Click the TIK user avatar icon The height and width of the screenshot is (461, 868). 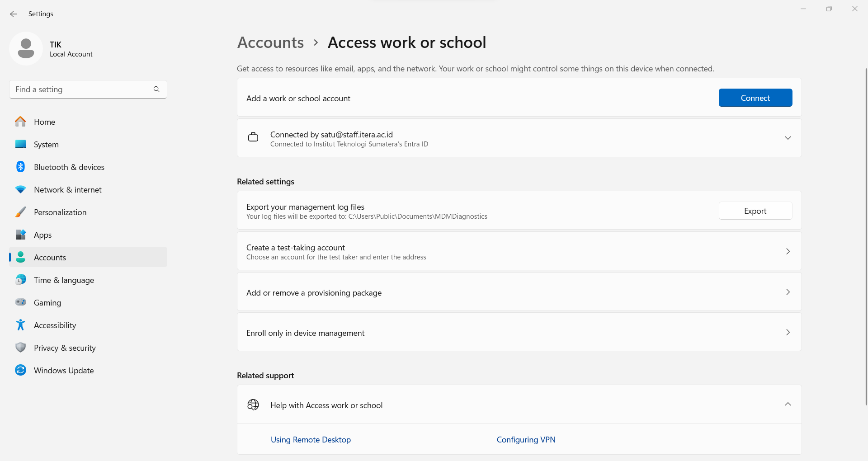[26, 48]
